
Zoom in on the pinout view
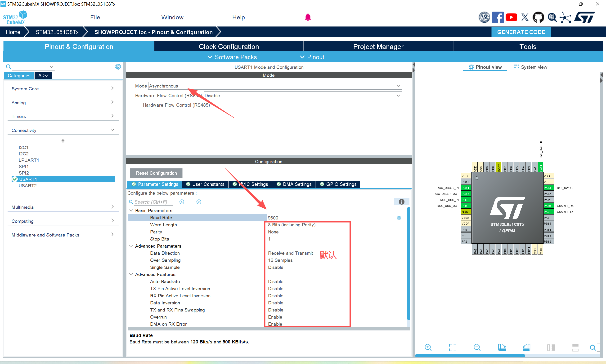[x=428, y=347]
